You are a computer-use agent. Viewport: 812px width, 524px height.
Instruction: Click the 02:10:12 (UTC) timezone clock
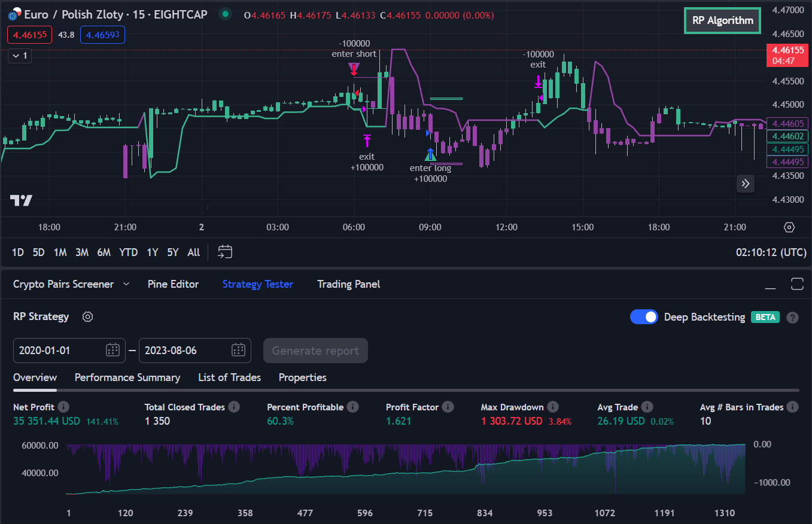pyautogui.click(x=771, y=252)
